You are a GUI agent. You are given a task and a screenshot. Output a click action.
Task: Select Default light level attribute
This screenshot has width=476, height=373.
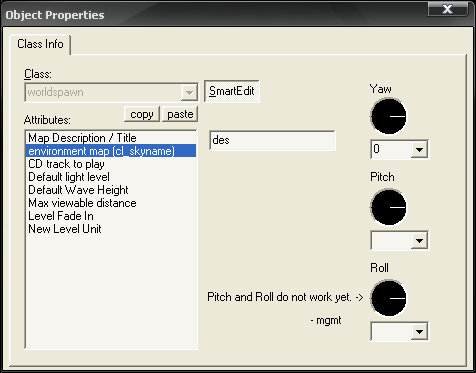click(x=111, y=177)
